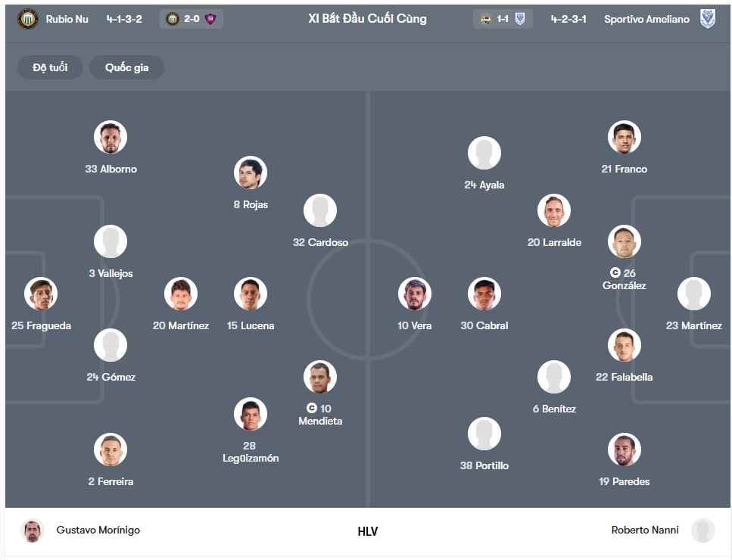Click goalkeeper 23 Martínez's avatar
Image resolution: width=732 pixels, height=560 pixels.
[694, 294]
